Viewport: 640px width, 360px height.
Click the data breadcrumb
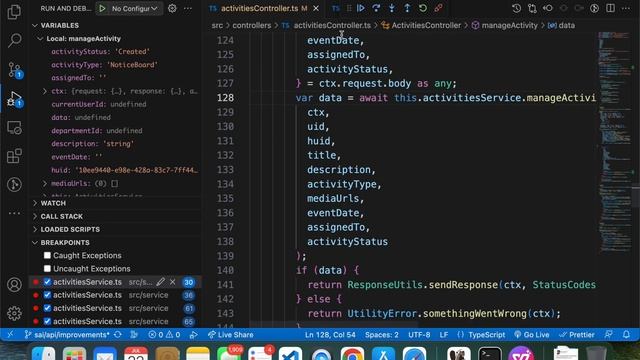[567, 25]
